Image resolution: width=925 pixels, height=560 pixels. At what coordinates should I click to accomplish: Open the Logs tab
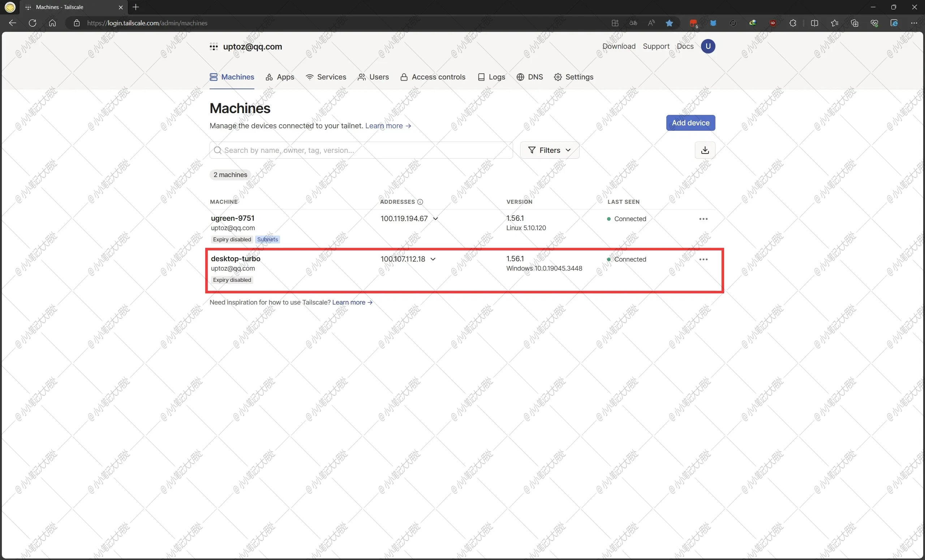click(491, 77)
